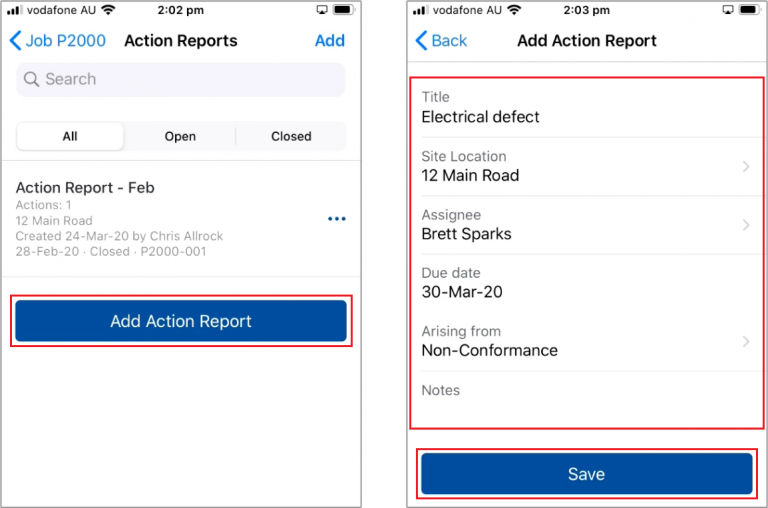Expand the Site Location chevron
This screenshot has width=768, height=508.
pyautogui.click(x=746, y=167)
